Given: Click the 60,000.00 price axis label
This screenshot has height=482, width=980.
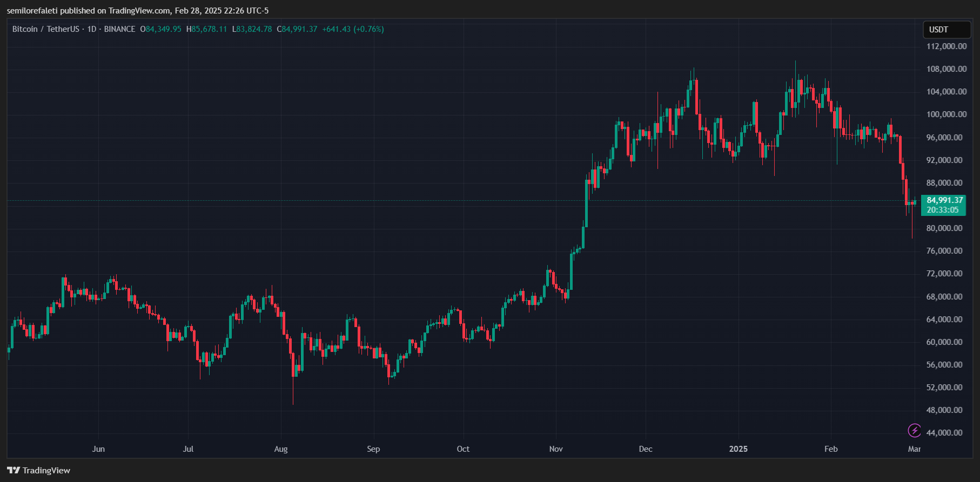Looking at the screenshot, I should coord(944,342).
